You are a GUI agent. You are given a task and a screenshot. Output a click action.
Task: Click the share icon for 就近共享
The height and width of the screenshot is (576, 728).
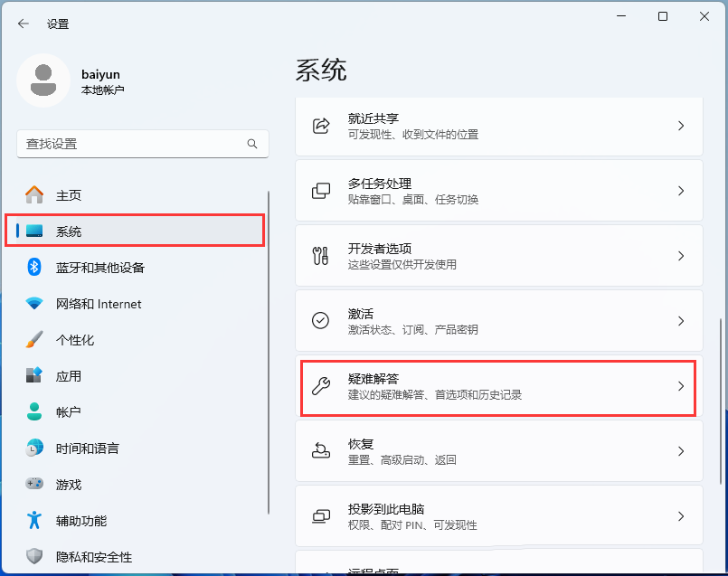[x=321, y=126]
